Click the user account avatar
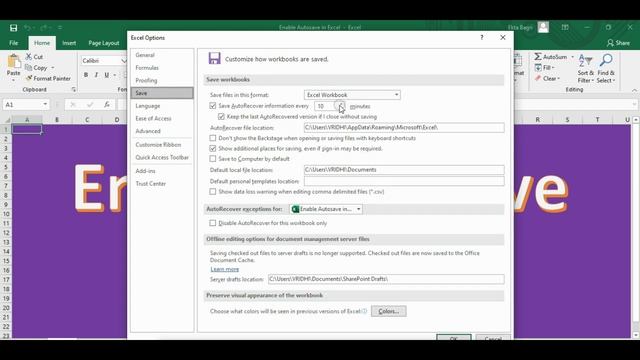This screenshot has height=360, width=640. click(x=543, y=27)
